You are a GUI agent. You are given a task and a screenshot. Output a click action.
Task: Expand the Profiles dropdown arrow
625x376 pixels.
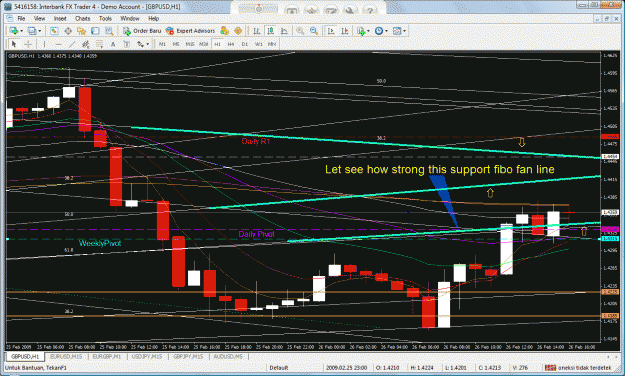click(x=39, y=31)
